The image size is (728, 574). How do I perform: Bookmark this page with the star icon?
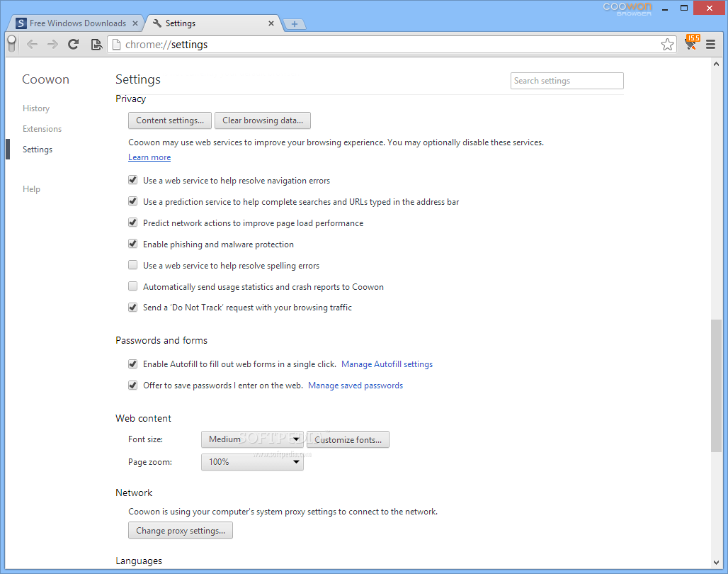click(667, 45)
